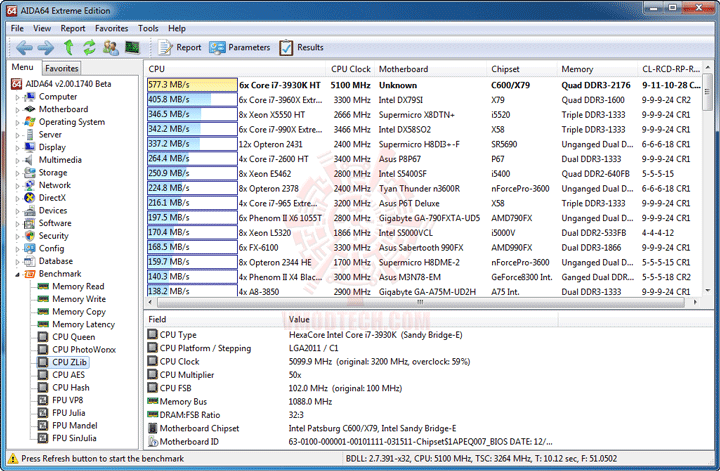Sort by the Chipset column header
Image resolution: width=720 pixels, height=471 pixels.
point(522,69)
